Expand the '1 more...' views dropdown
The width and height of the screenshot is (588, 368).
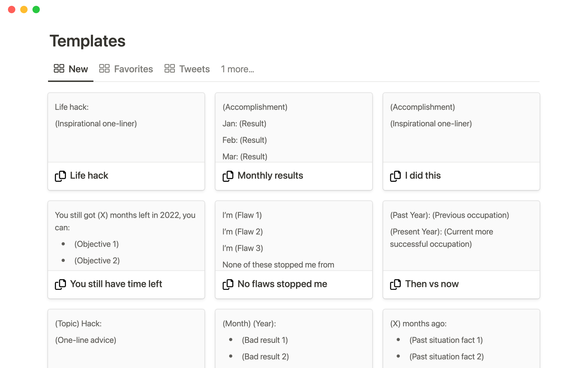click(x=237, y=69)
